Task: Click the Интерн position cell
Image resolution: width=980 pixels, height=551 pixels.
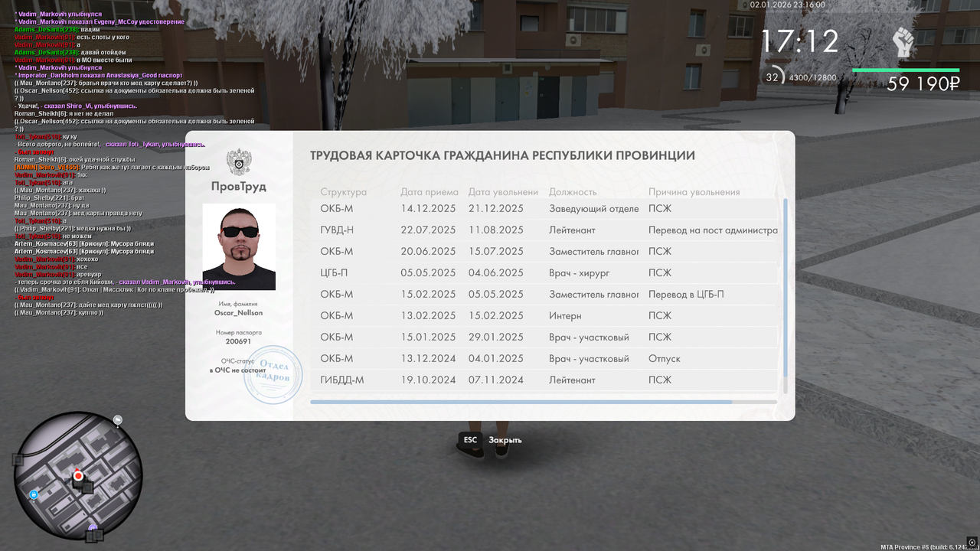Action: (565, 315)
